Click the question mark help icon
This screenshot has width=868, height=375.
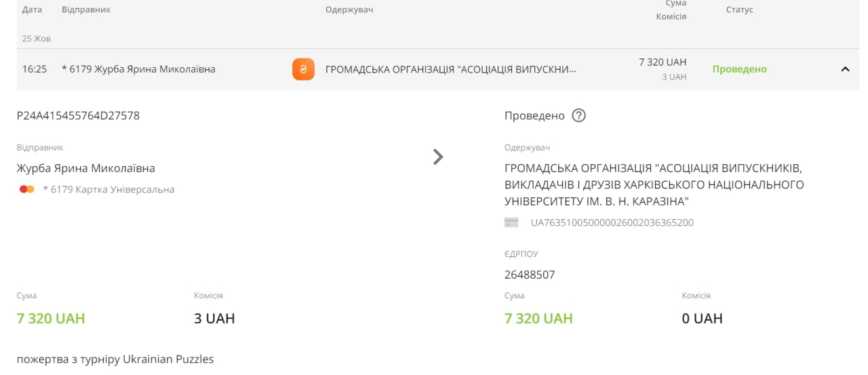click(578, 115)
